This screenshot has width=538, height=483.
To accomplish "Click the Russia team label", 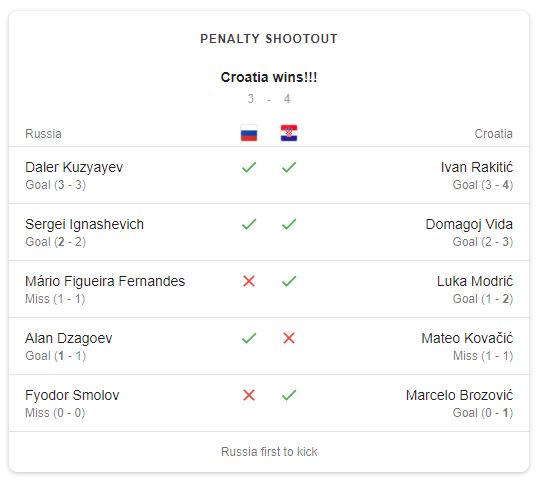I will pos(43,133).
